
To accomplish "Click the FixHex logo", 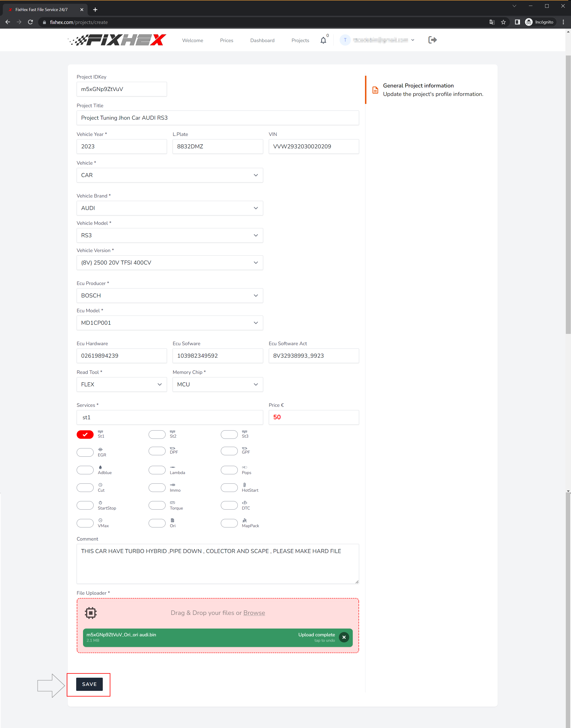I will [x=117, y=40].
